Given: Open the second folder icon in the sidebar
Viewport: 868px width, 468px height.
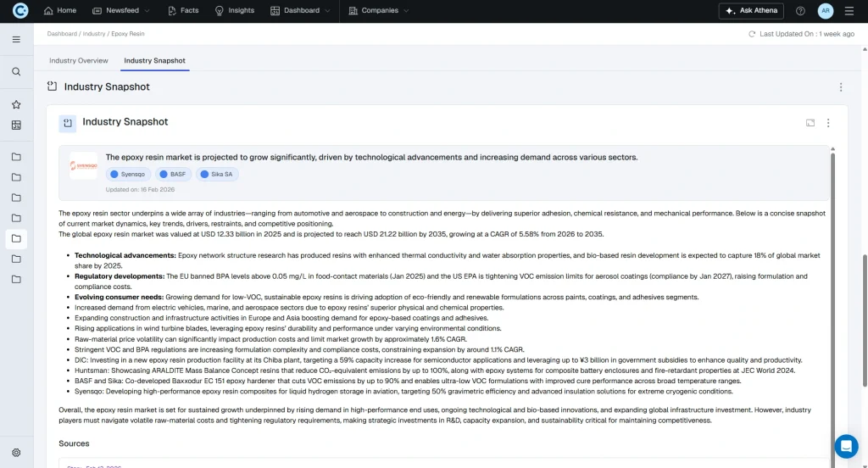Looking at the screenshot, I should point(16,177).
